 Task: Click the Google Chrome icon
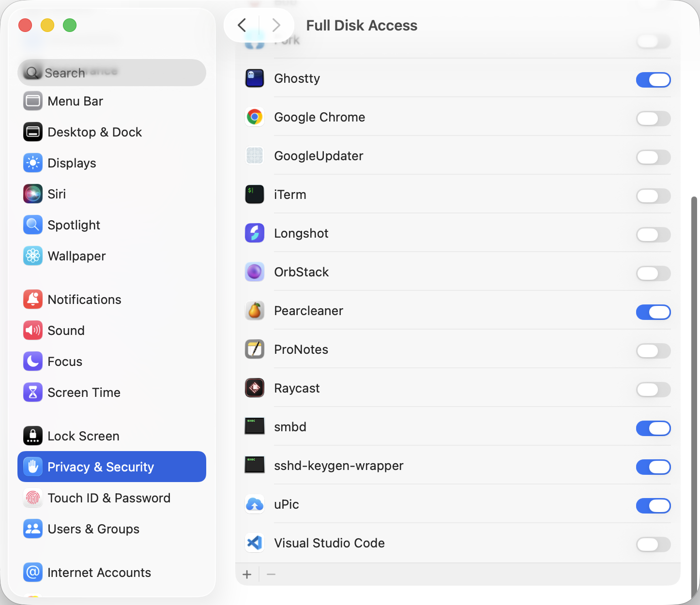[x=255, y=117]
